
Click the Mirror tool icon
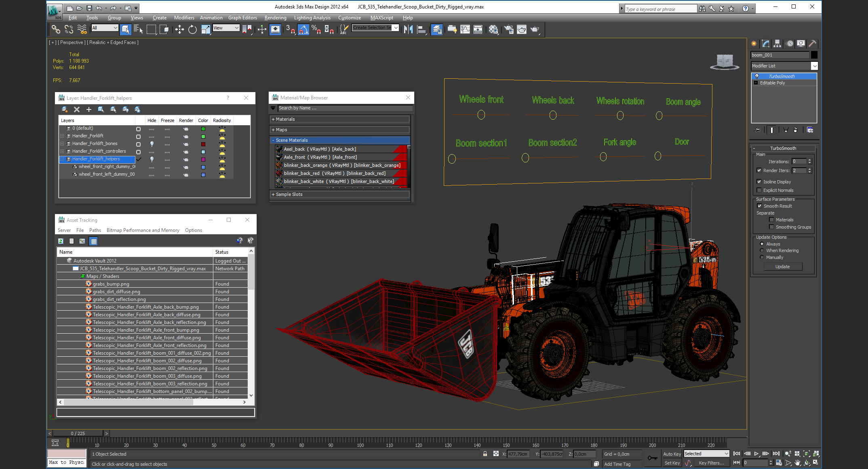408,29
